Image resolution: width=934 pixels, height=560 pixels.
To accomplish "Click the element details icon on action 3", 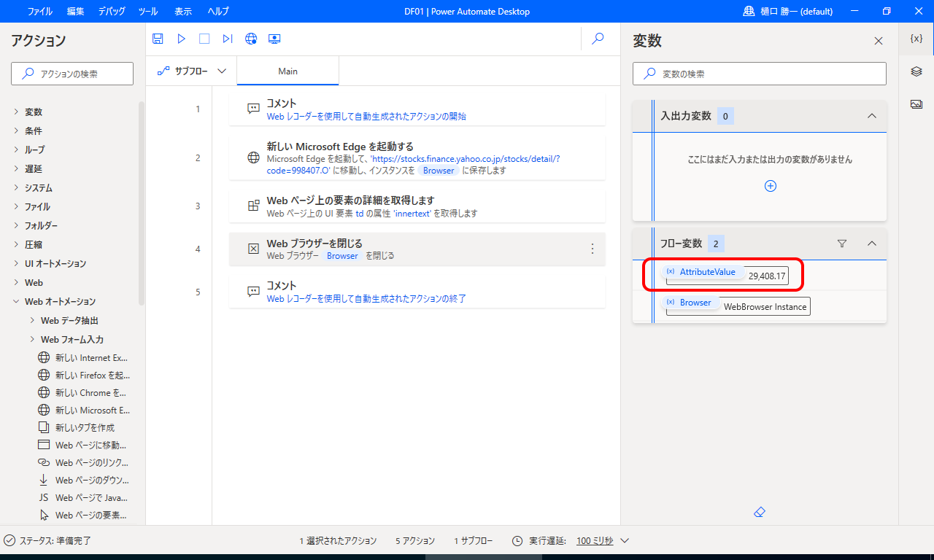I will point(253,206).
